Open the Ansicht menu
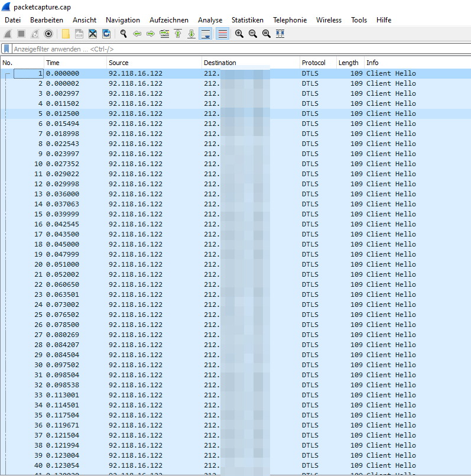This screenshot has width=471, height=476. pyautogui.click(x=85, y=20)
